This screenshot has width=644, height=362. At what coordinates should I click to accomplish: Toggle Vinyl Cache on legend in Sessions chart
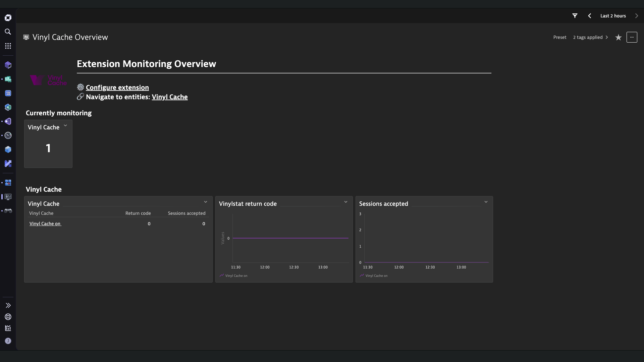(374, 276)
